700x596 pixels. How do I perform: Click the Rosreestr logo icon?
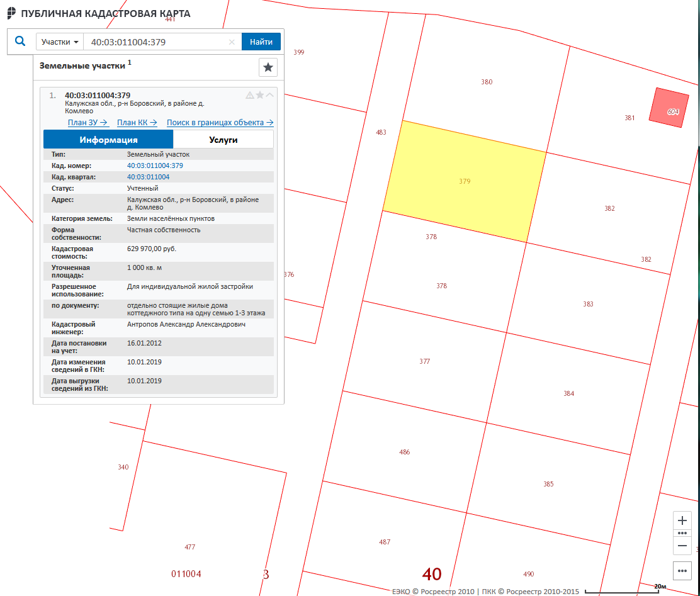(12, 13)
